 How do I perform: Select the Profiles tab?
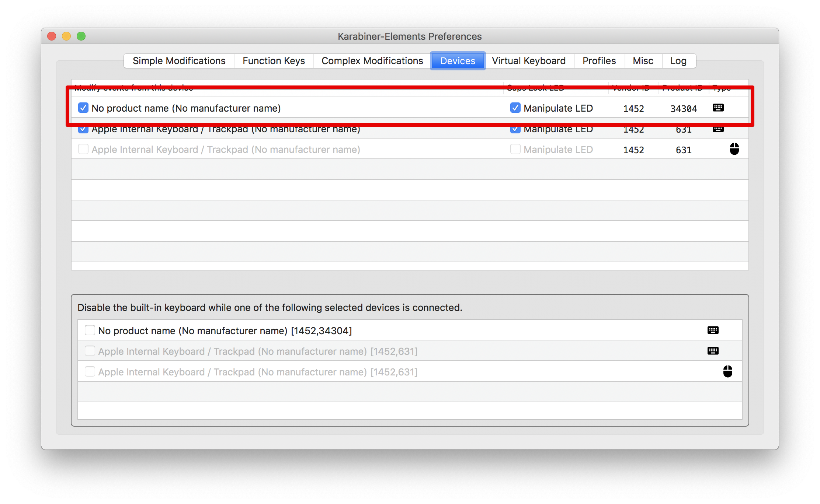point(599,61)
